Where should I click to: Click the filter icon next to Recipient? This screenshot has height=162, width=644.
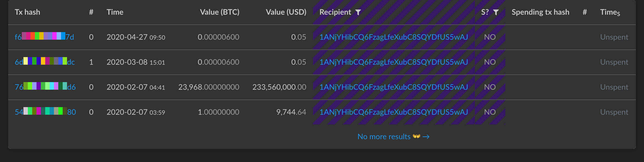click(358, 12)
